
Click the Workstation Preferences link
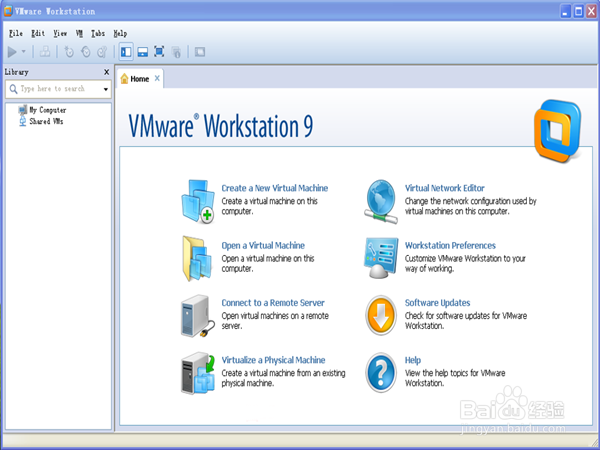click(x=450, y=246)
